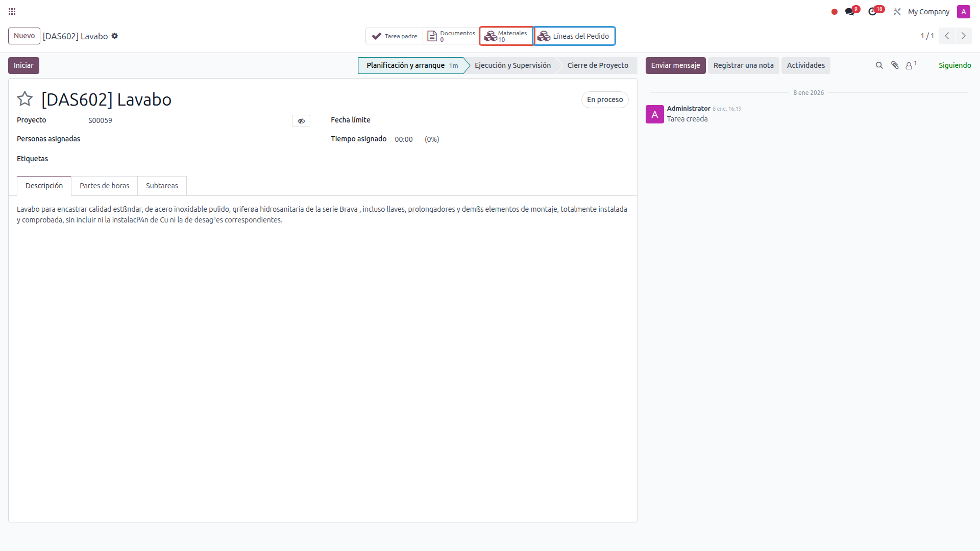Open the En proceso state dropdown

[x=605, y=99]
